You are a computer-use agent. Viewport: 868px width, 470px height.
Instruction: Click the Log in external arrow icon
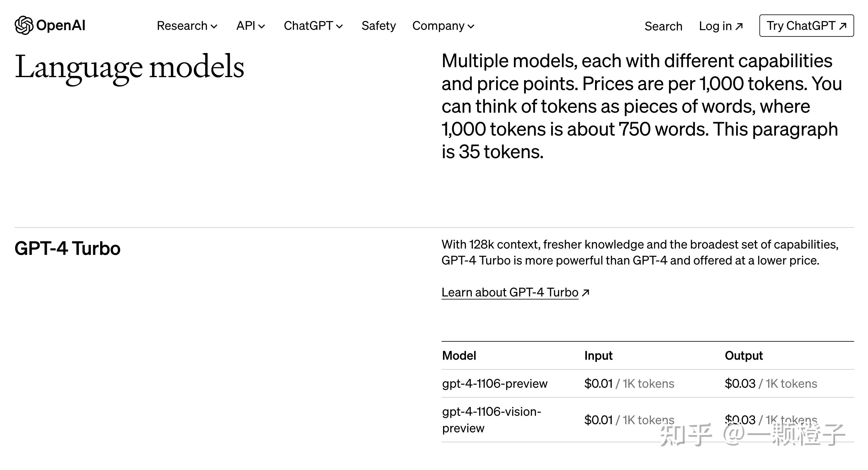click(739, 26)
